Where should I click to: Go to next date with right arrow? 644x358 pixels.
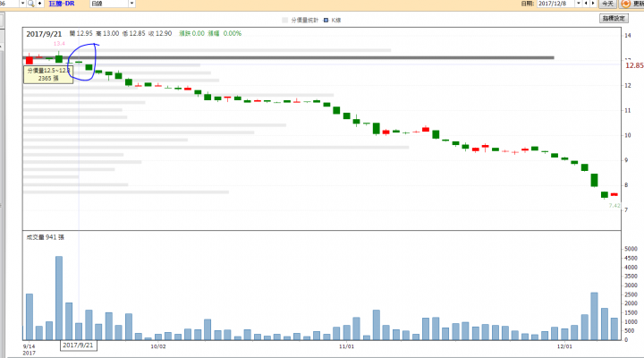click(593, 4)
